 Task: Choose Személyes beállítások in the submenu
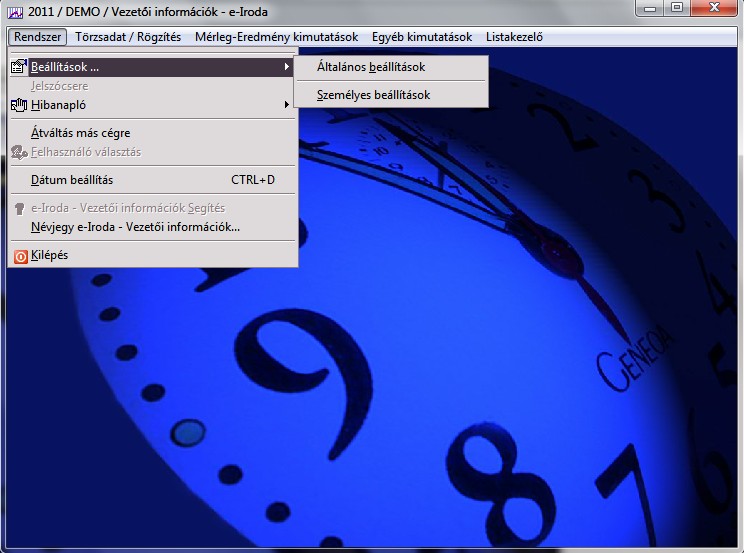pos(373,95)
